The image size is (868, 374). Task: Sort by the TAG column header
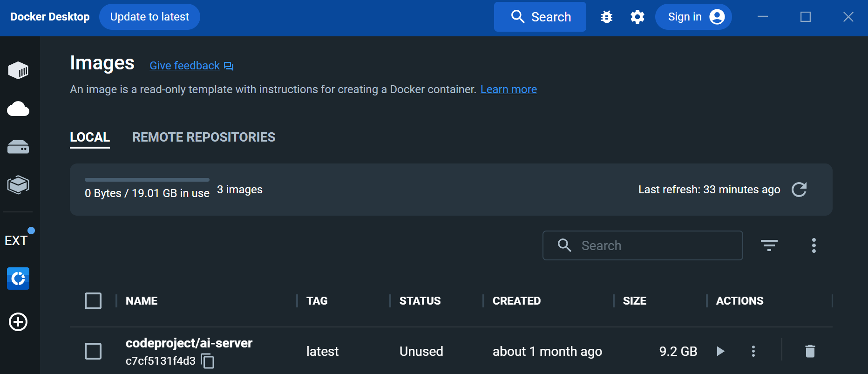[317, 301]
